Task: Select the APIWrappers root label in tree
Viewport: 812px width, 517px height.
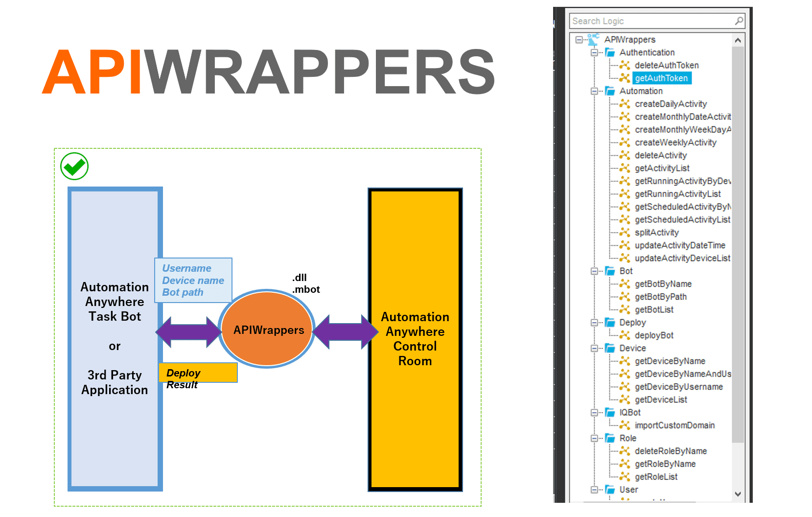Action: tap(630, 40)
